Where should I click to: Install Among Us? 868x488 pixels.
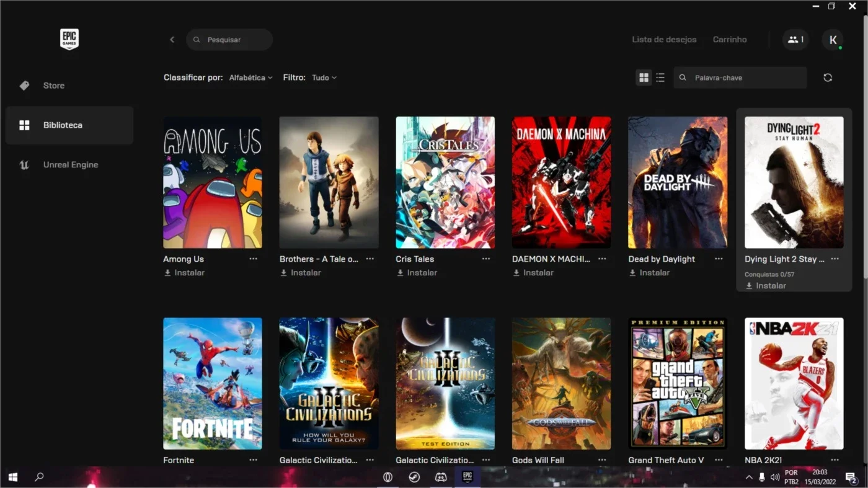point(184,273)
